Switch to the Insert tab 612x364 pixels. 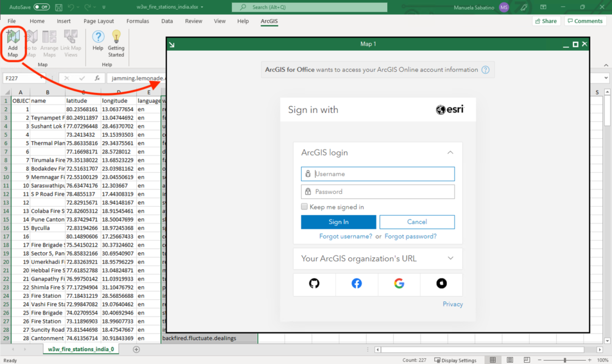[63, 21]
